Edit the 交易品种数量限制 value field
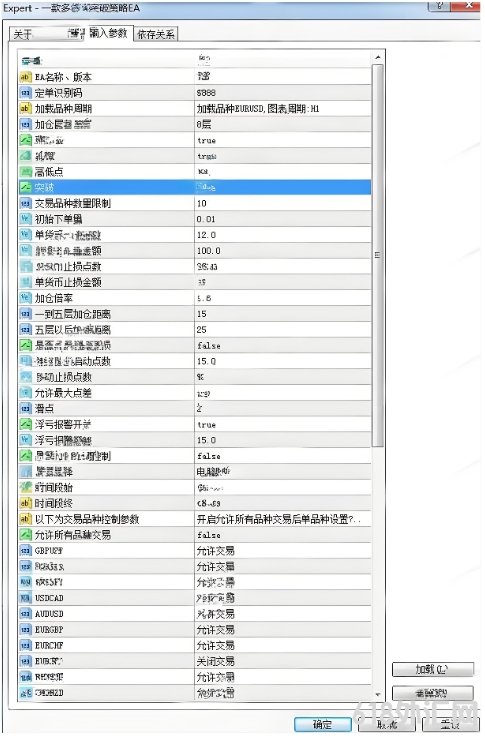Viewport: 485px width, 738px height. coord(283,203)
